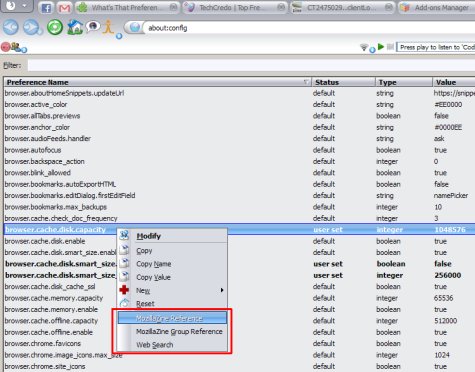The image size is (475, 372).
Task: Select the browser.audioFeeds.handler preference
Action: (239, 139)
